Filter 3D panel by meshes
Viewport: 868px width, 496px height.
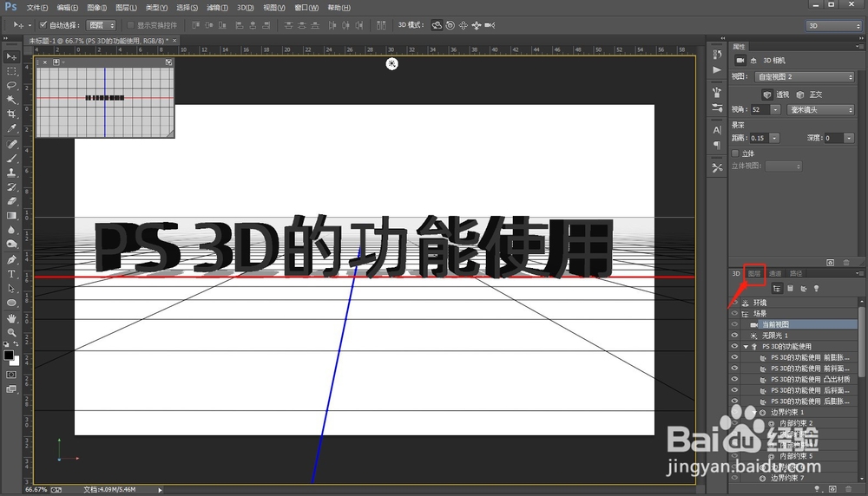pos(791,289)
